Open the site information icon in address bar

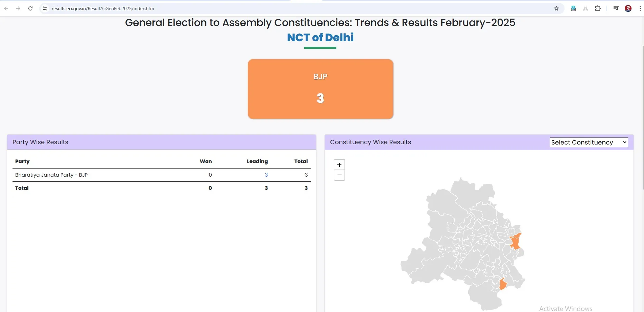(45, 8)
